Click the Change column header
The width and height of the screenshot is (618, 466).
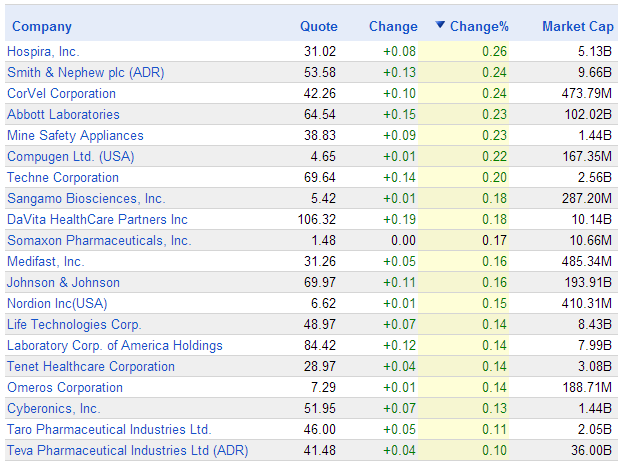tap(393, 26)
